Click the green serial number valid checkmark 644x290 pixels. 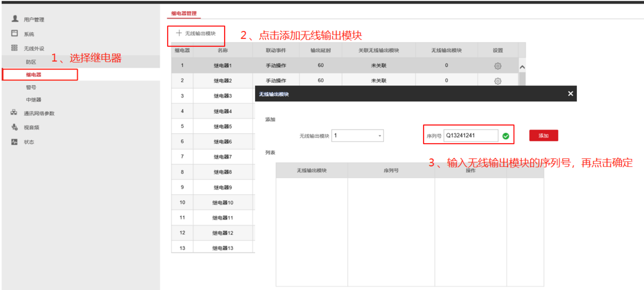506,136
